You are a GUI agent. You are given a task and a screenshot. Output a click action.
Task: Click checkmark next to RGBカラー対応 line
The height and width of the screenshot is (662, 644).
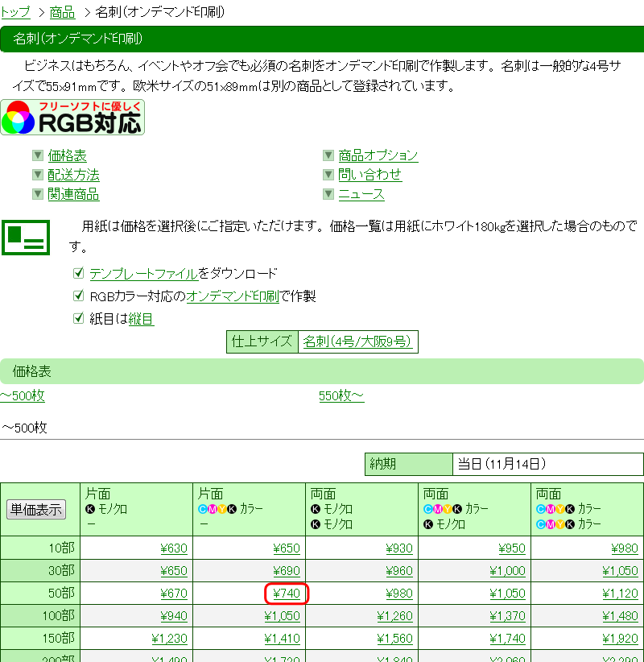78,296
